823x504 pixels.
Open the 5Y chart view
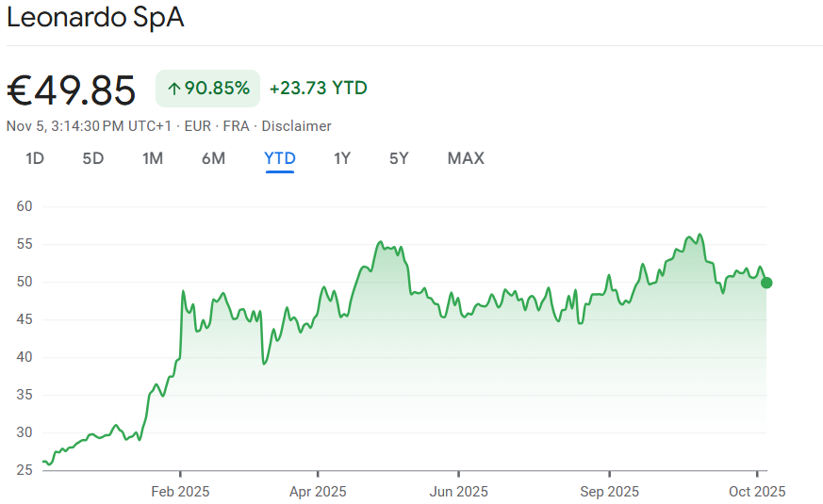point(399,158)
